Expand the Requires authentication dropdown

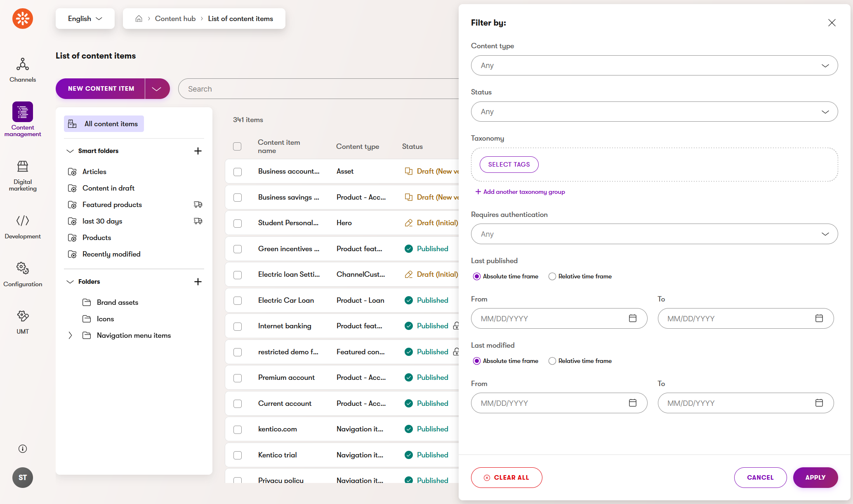(x=654, y=234)
